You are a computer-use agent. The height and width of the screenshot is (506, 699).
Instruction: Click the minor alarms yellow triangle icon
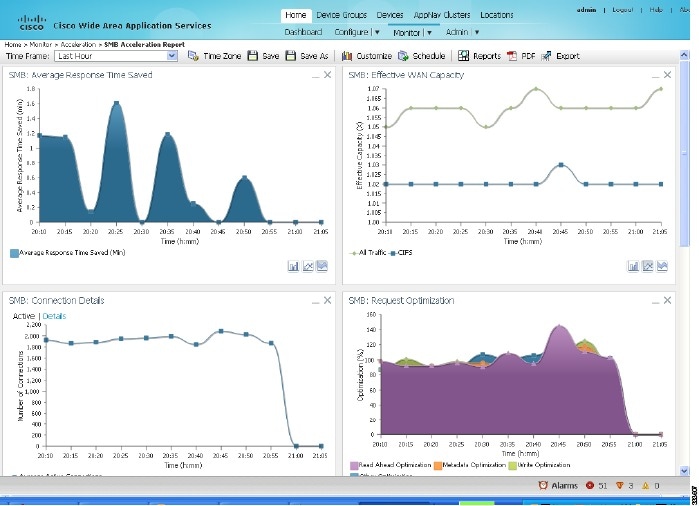pyautogui.click(x=646, y=485)
